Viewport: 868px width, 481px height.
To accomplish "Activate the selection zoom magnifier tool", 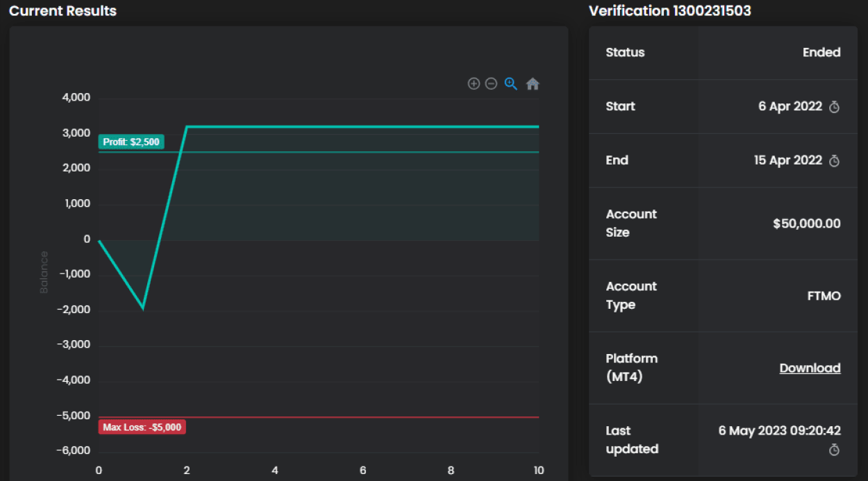I will 511,84.
